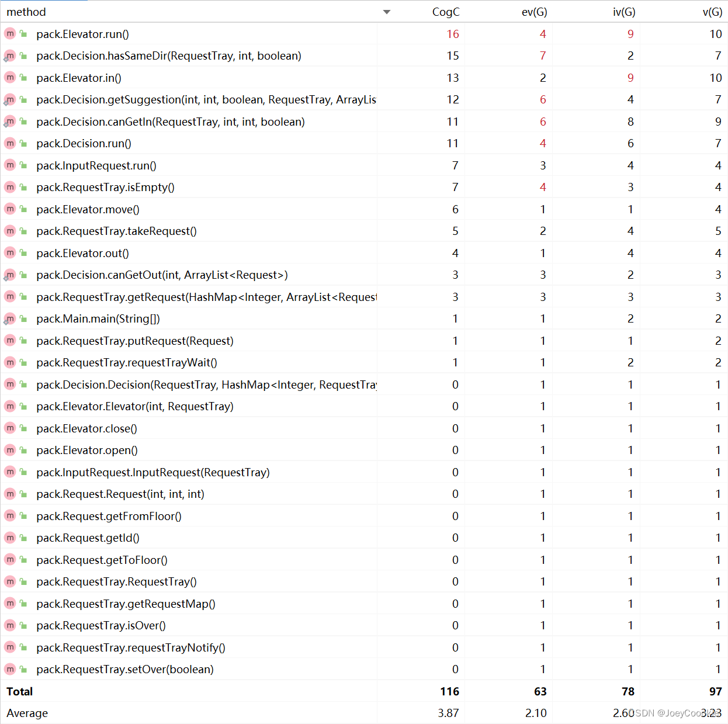The height and width of the screenshot is (724, 728).
Task: Click the Total ev(G) value 63
Action: (x=540, y=691)
